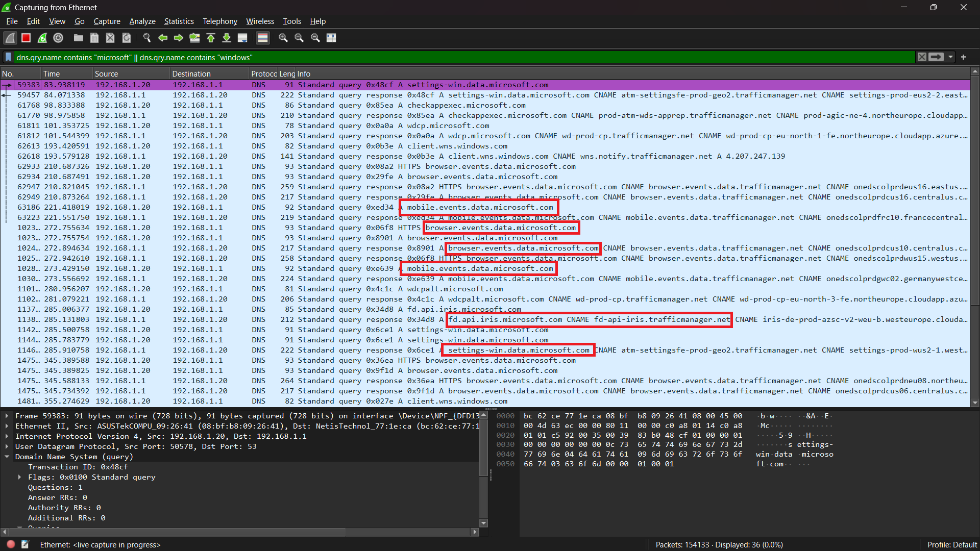The height and width of the screenshot is (551, 980).
Task: Open capture options gear icon
Action: (58, 38)
